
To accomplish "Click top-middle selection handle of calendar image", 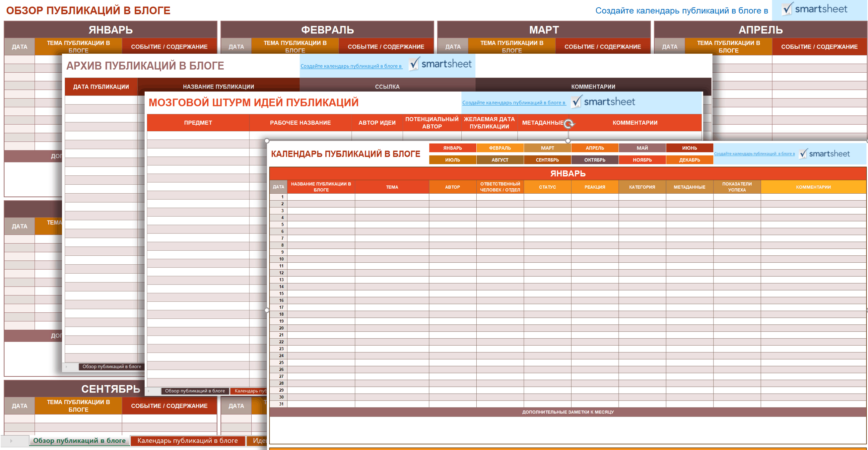I will pyautogui.click(x=568, y=141).
